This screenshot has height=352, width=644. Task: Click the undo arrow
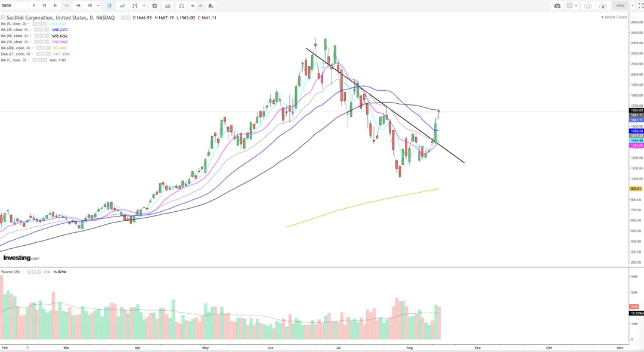click(x=193, y=6)
